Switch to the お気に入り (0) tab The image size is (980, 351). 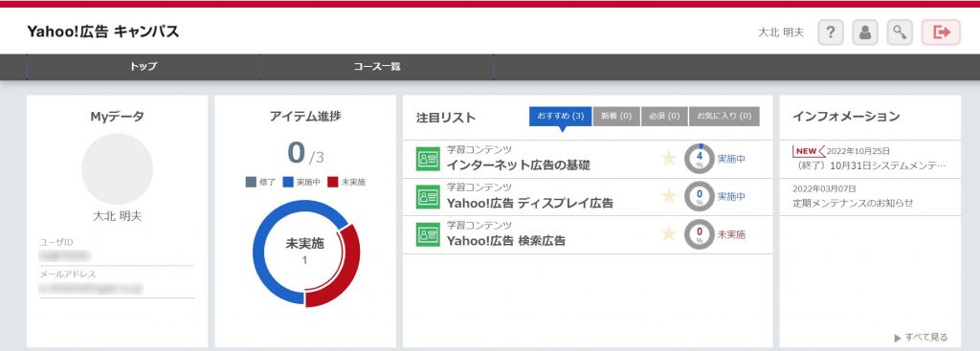pyautogui.click(x=724, y=116)
